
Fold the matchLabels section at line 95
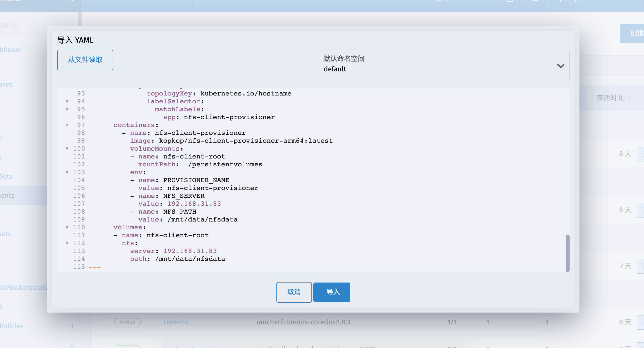pyautogui.click(x=67, y=109)
